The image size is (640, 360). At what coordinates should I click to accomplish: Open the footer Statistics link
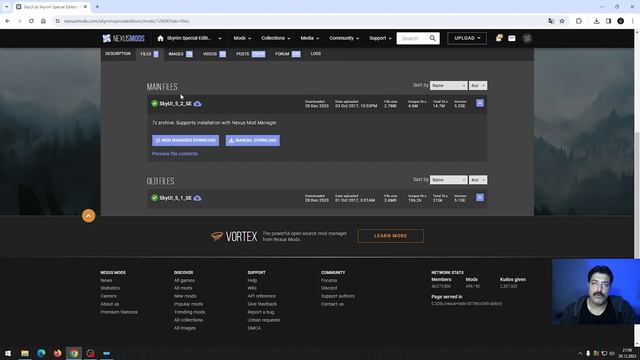click(110, 288)
